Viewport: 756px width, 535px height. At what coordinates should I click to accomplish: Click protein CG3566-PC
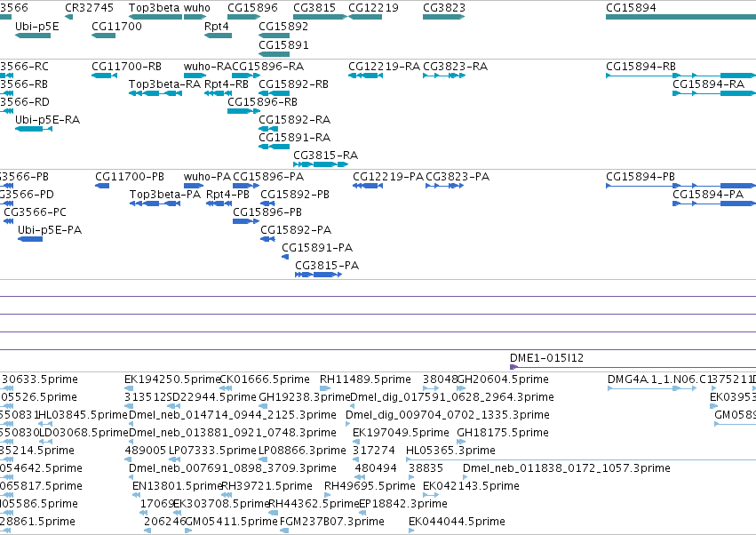click(x=9, y=221)
